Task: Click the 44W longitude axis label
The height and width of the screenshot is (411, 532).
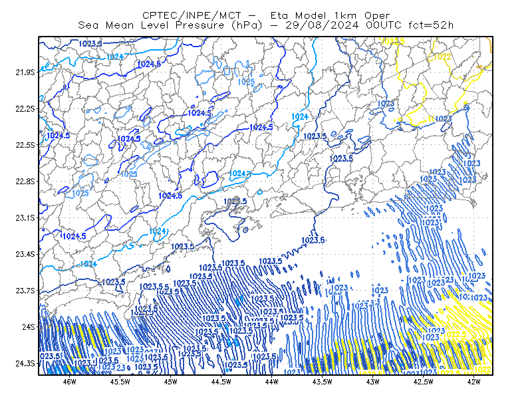Action: pyautogui.click(x=271, y=382)
